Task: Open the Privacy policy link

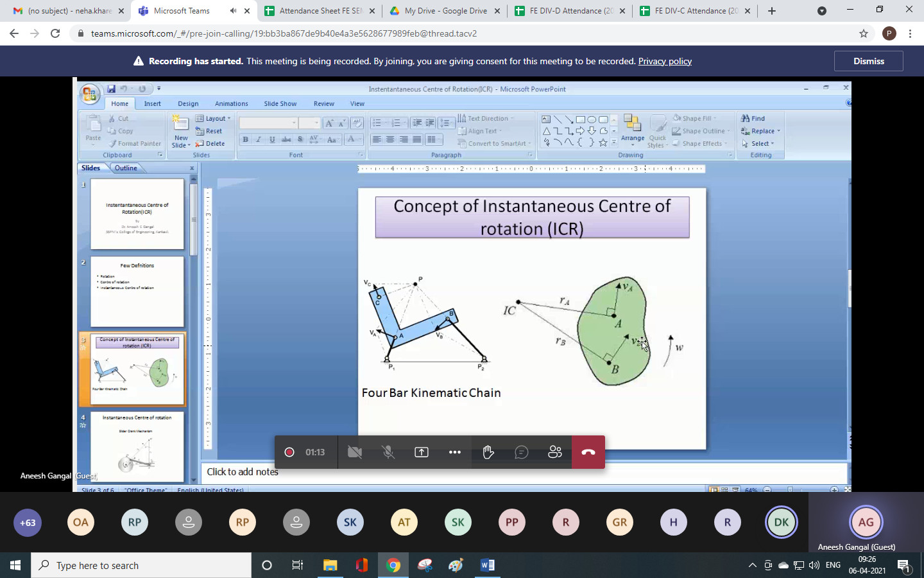Action: click(x=665, y=61)
